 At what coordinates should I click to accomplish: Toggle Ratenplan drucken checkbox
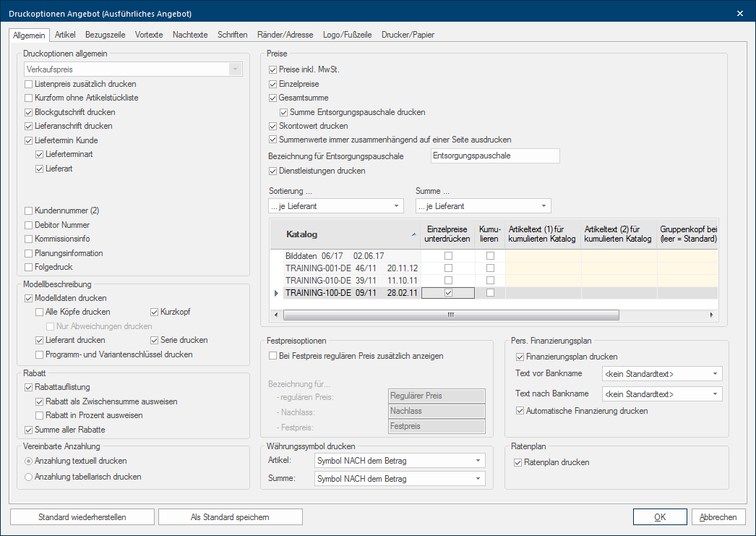(517, 462)
